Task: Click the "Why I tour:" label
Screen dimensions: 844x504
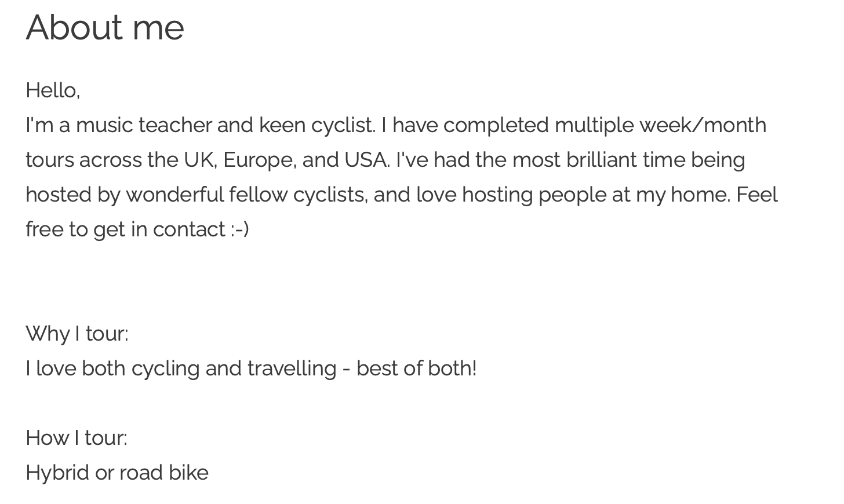Action: tap(77, 334)
